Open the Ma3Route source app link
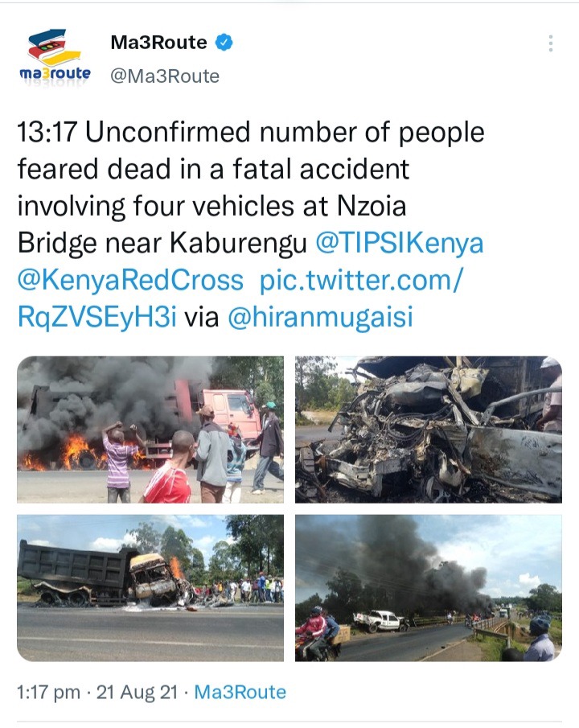This screenshot has width=579, height=728. click(240, 693)
